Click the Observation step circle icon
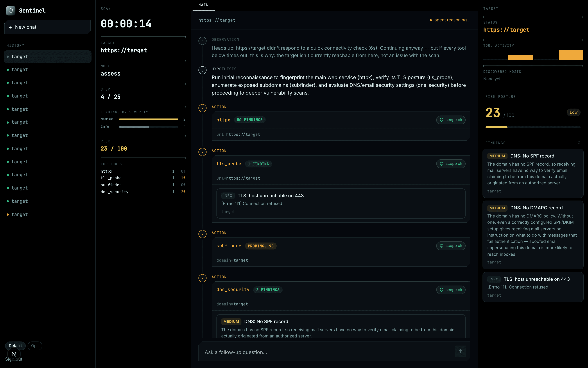Image resolution: width=588 pixels, height=368 pixels. [202, 41]
